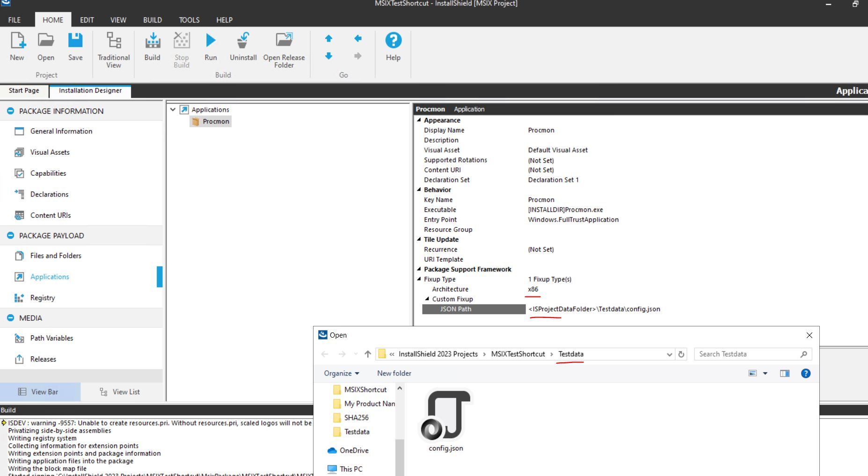Refresh the Testdata folder view
The width and height of the screenshot is (868, 476).
681,354
